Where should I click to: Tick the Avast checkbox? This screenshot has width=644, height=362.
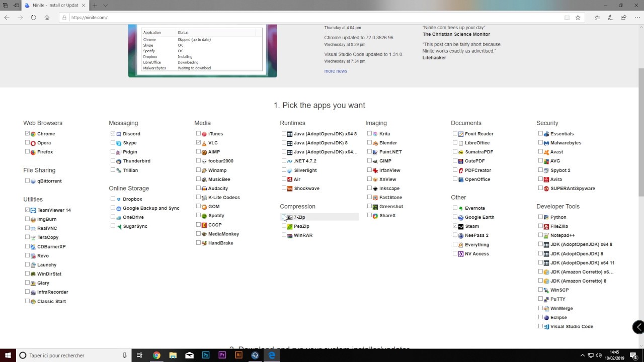(x=540, y=152)
